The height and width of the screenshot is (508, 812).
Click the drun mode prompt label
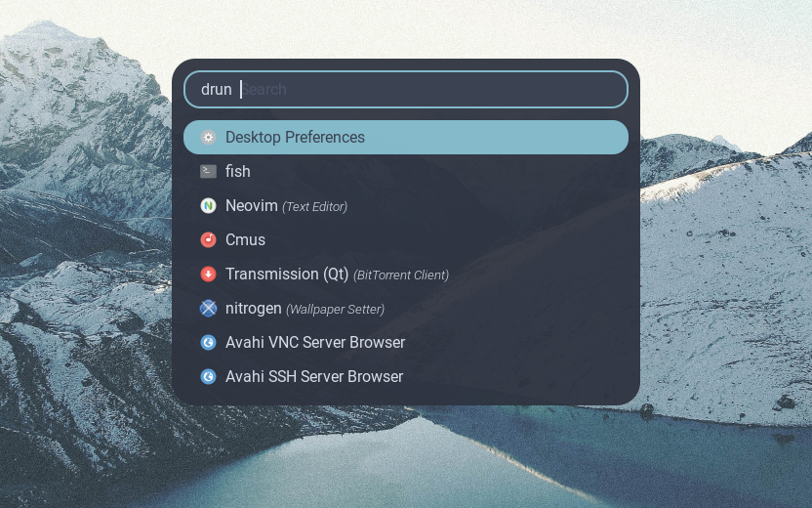point(217,89)
